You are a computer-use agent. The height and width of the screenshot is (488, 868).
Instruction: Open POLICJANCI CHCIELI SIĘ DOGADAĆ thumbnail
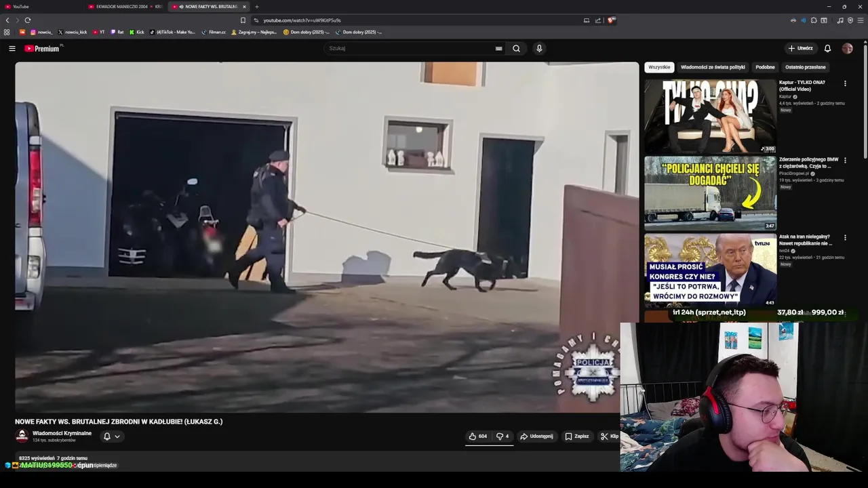[710, 193]
